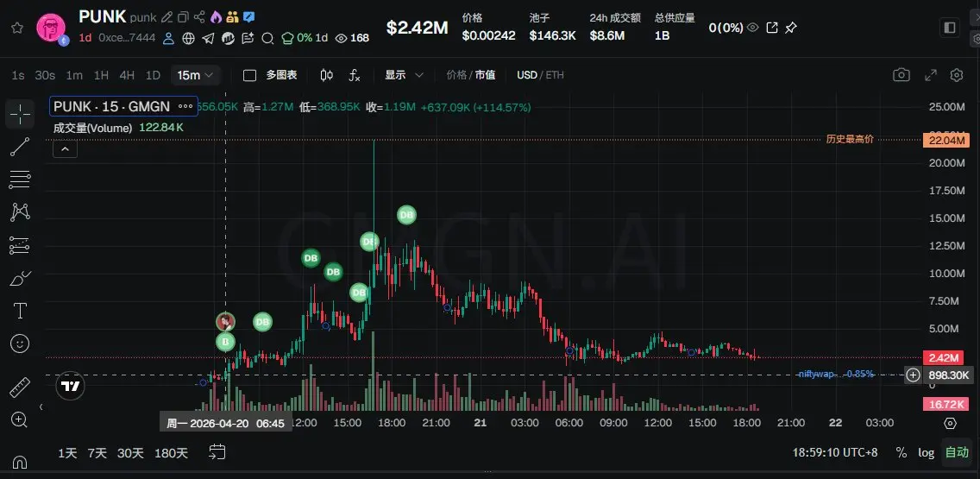The width and height of the screenshot is (980, 479).
Task: Open the go-to-date calendar icon
Action: pyautogui.click(x=217, y=452)
